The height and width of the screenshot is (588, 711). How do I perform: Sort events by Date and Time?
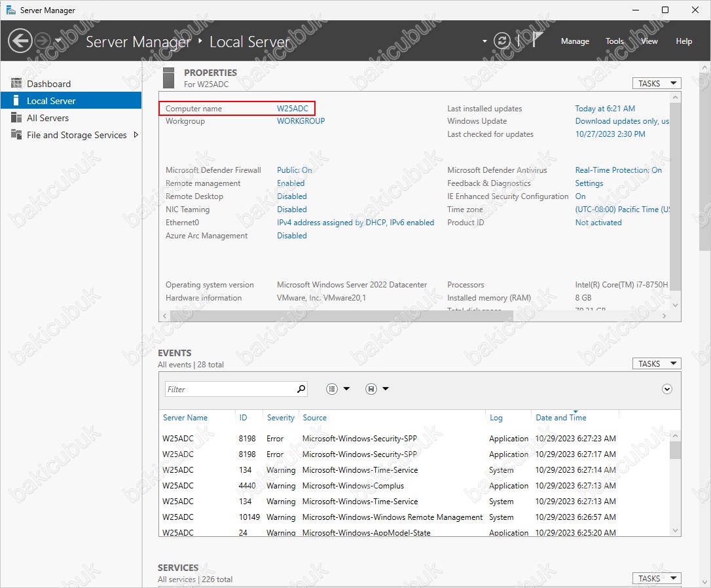tap(561, 418)
